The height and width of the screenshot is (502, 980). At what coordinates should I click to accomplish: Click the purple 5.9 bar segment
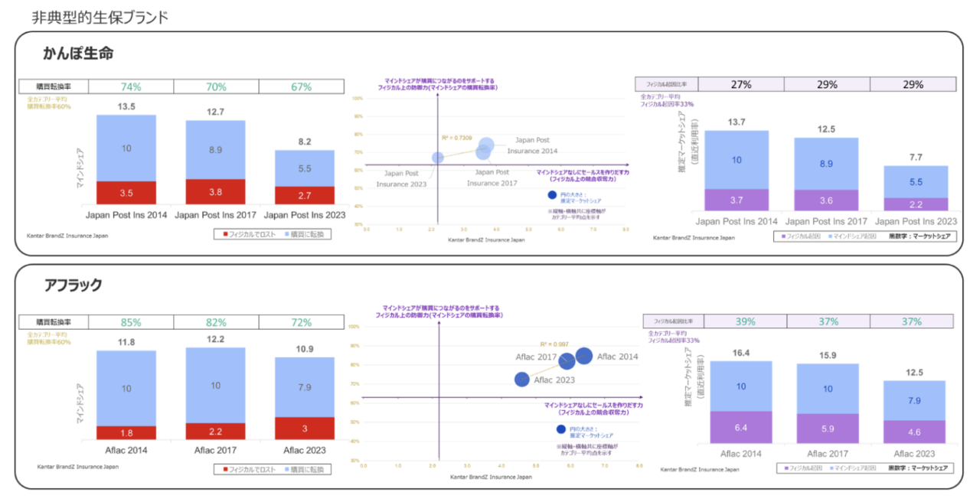click(x=828, y=429)
